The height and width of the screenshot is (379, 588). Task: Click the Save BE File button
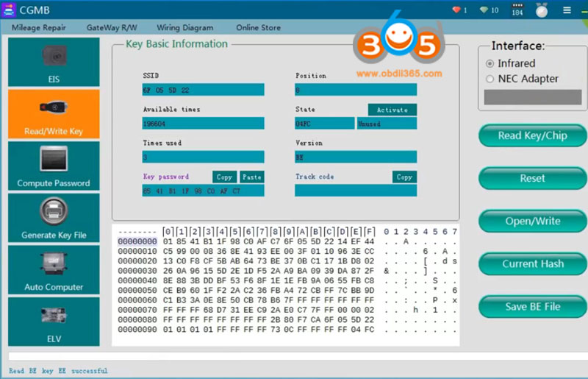click(532, 307)
